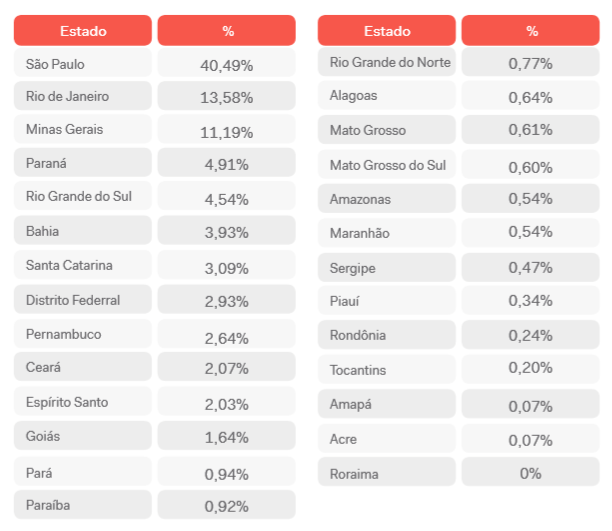This screenshot has width=612, height=531.
Task: Select the 40,49% percentage cell
Action: [226, 63]
